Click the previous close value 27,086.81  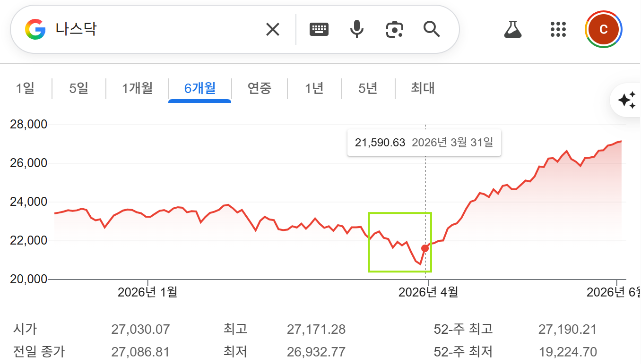(140, 352)
